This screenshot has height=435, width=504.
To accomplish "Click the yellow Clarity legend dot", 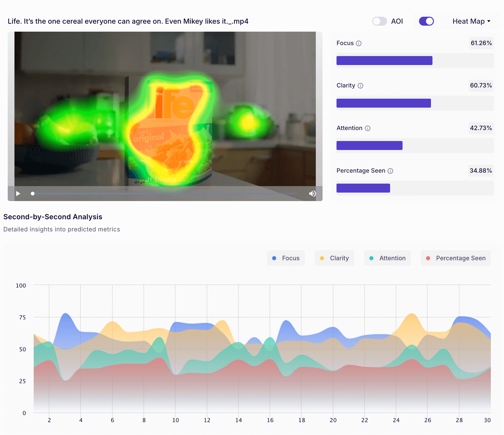I will point(322,258).
